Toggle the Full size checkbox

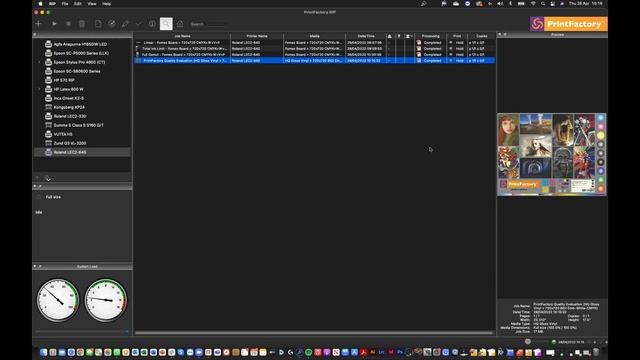[x=40, y=197]
